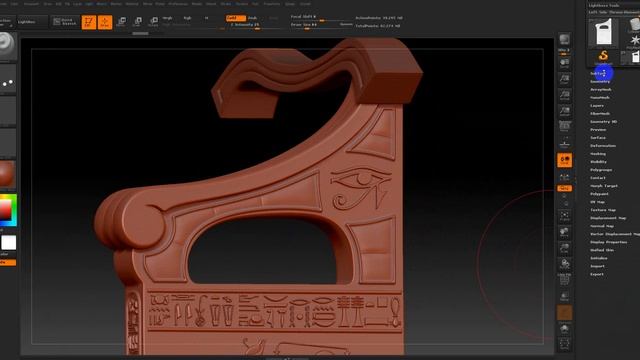The width and height of the screenshot is (640, 360).
Task: Open the Material menu
Action: [131, 4]
